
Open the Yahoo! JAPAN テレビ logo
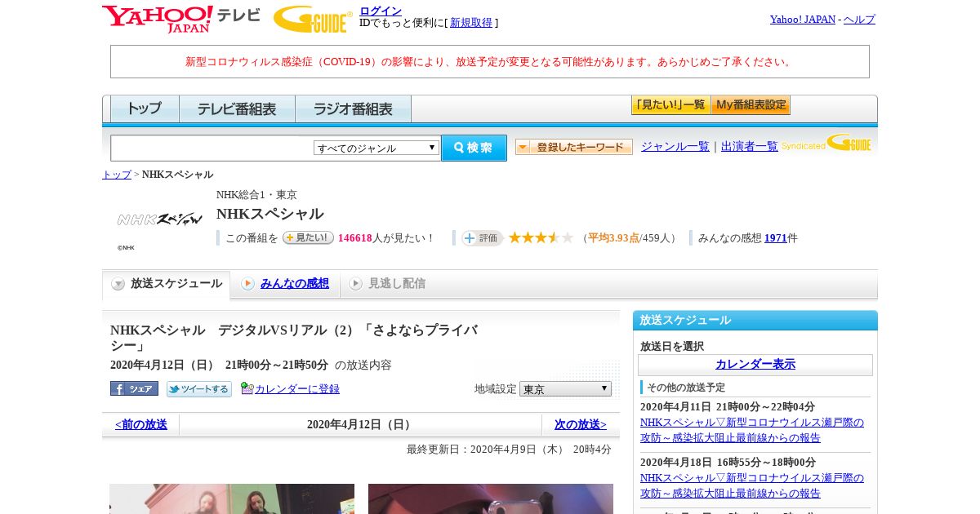[181, 19]
